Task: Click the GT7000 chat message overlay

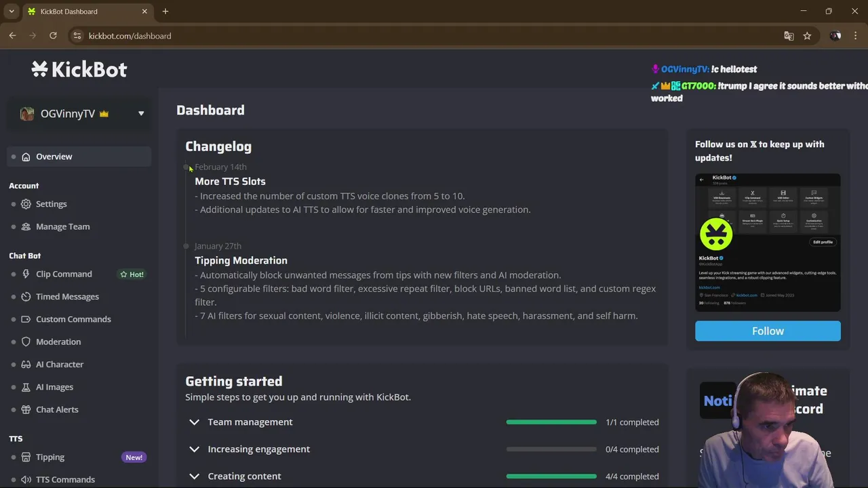Action: tap(759, 91)
